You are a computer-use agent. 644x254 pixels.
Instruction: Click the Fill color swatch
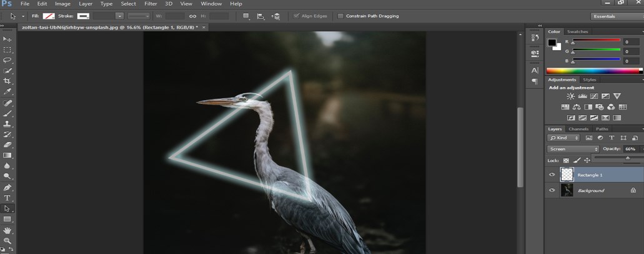(49, 16)
